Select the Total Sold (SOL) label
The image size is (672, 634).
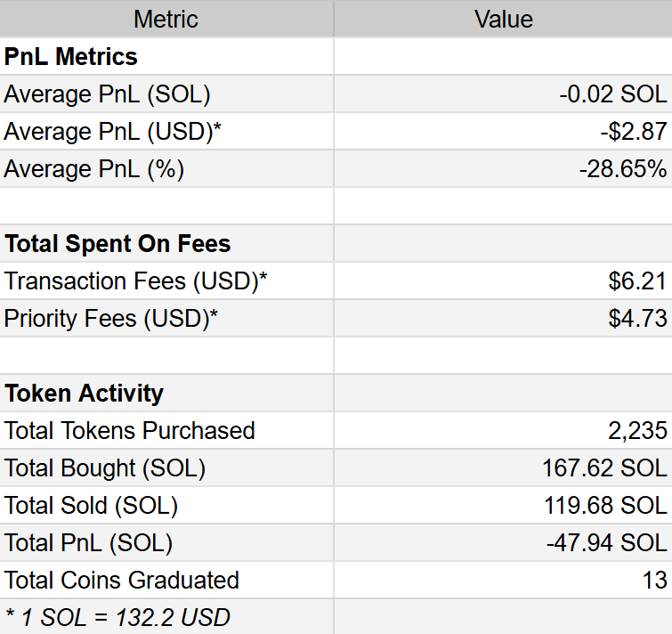point(91,505)
